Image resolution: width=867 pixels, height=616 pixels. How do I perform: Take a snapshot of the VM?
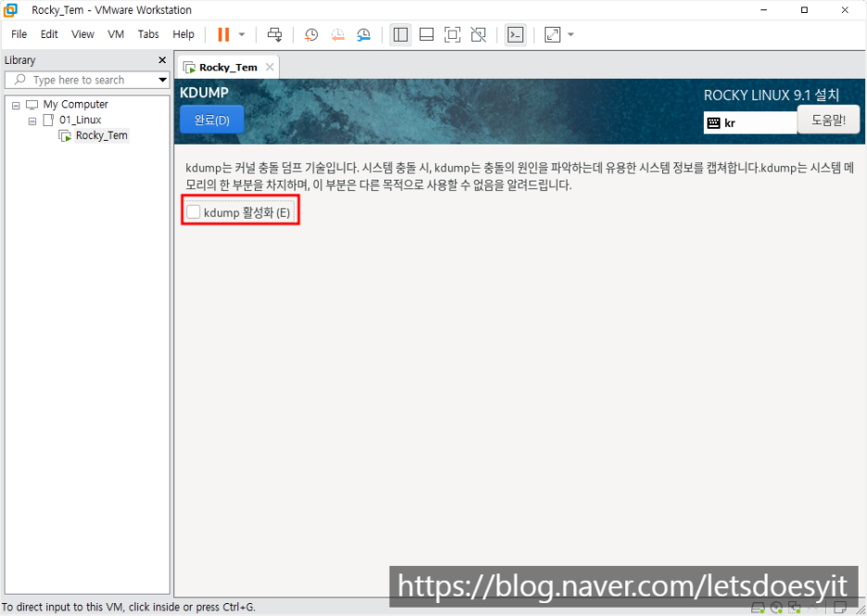coord(311,35)
